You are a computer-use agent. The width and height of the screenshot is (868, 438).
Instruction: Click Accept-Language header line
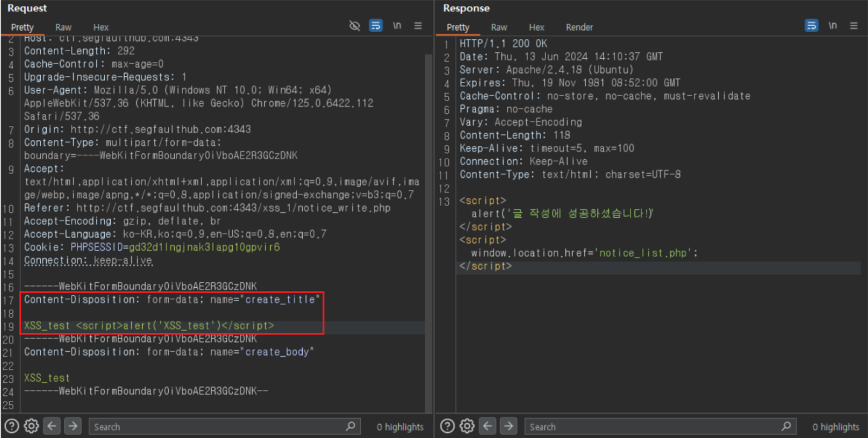(x=175, y=234)
